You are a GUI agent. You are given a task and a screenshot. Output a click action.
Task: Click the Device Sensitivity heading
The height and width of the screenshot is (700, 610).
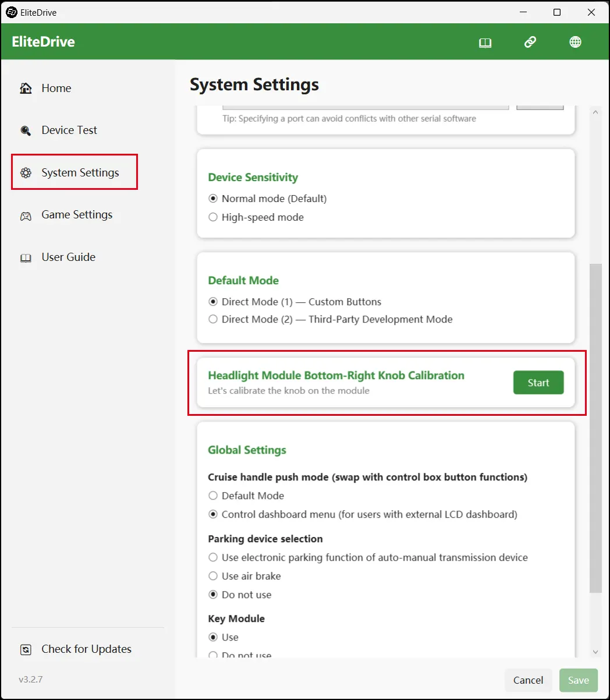point(253,178)
